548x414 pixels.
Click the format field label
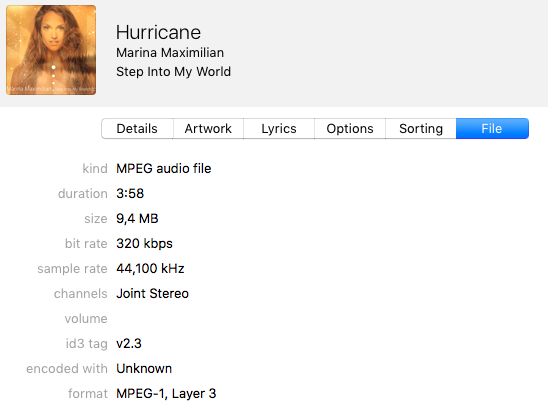point(88,394)
